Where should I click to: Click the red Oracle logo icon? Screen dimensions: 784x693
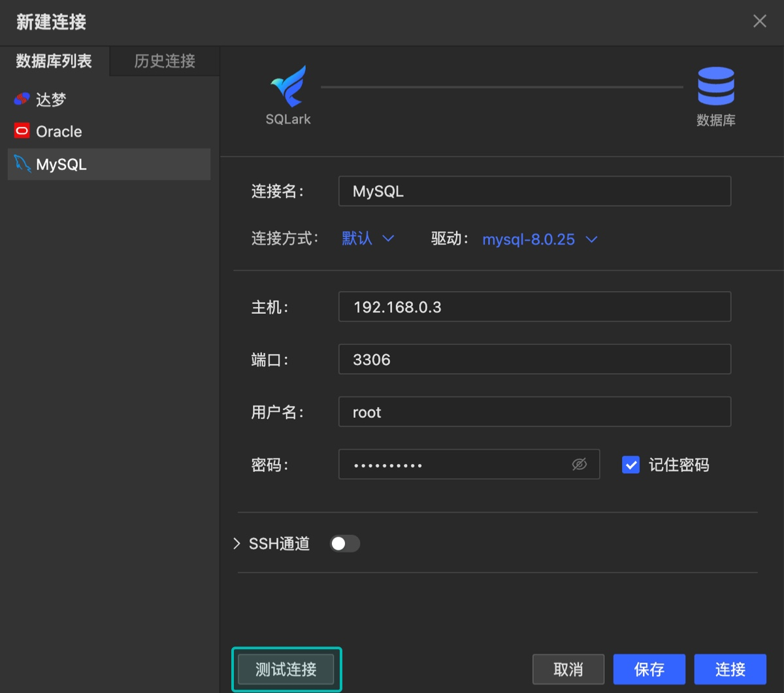click(22, 131)
